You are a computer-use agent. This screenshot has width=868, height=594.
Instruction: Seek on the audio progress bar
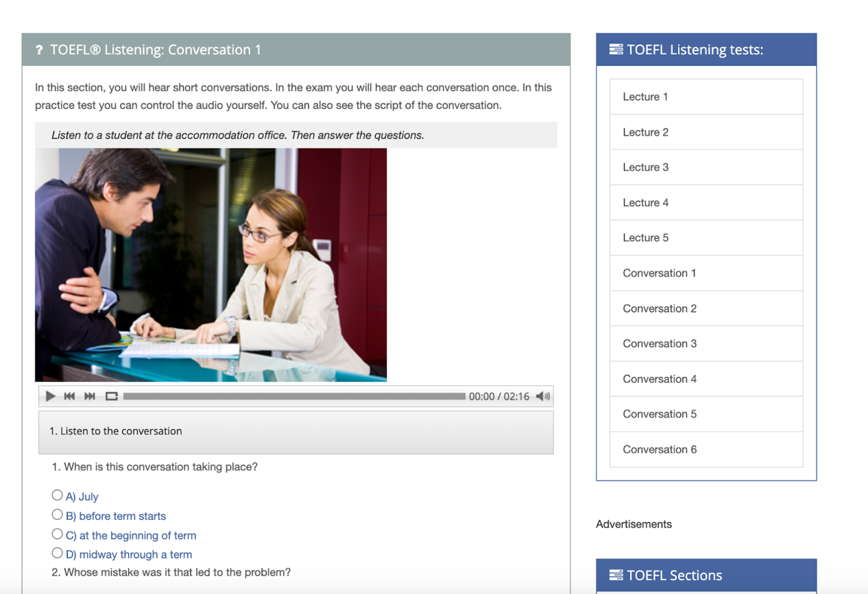pyautogui.click(x=294, y=396)
